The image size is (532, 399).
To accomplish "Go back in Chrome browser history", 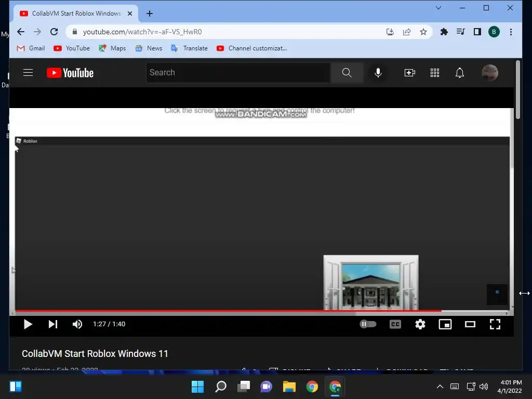I will 21,32.
